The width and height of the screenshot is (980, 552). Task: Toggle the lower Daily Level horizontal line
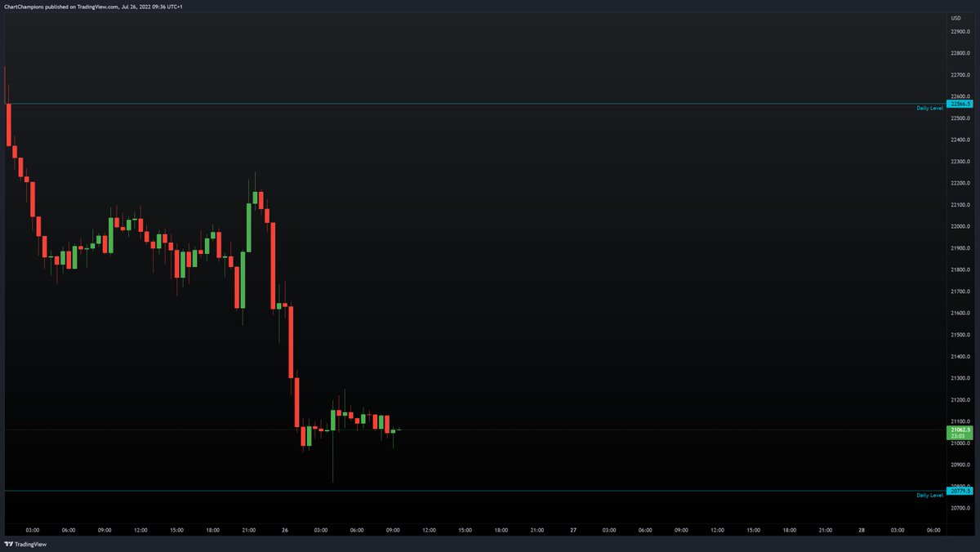pyautogui.click(x=490, y=491)
